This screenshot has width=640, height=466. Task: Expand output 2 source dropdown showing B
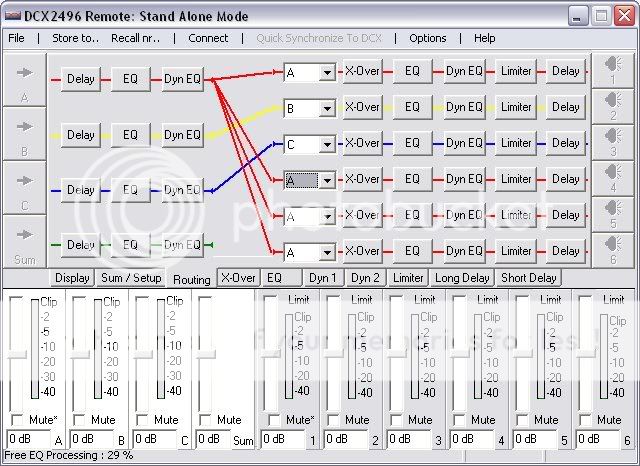tap(326, 108)
